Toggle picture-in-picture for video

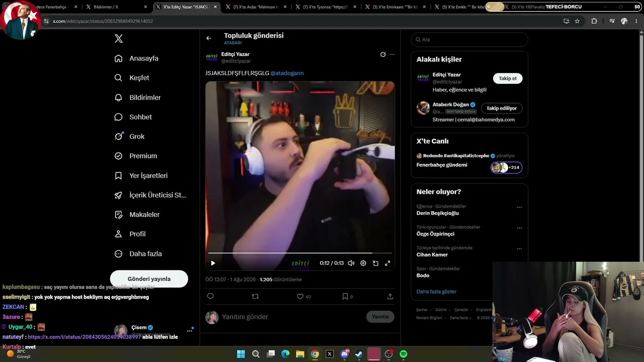click(375, 263)
